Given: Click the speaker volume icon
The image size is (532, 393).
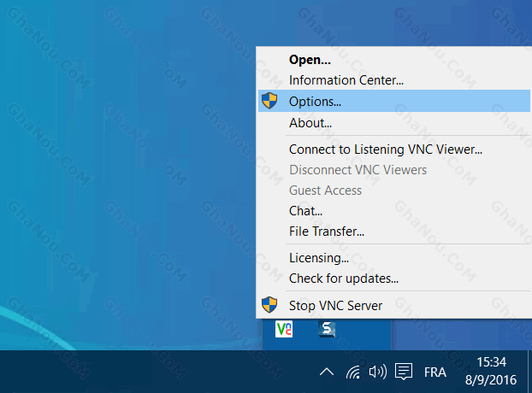Looking at the screenshot, I should [378, 372].
